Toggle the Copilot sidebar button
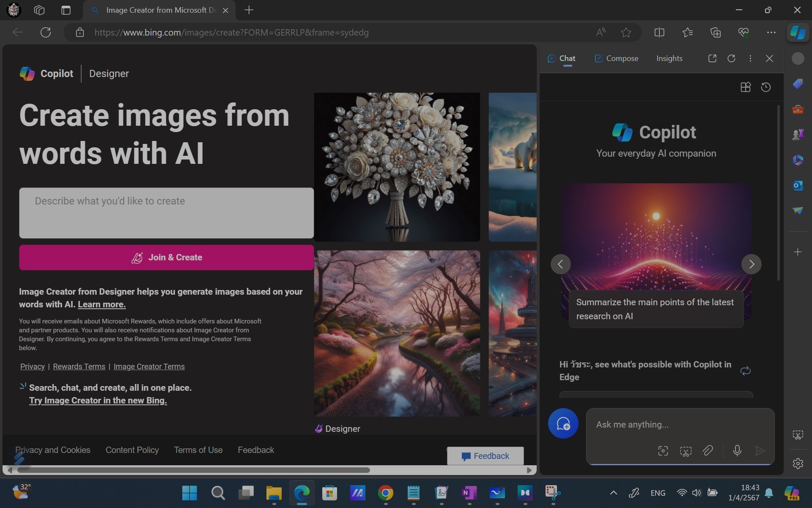Image resolution: width=812 pixels, height=508 pixels. 798,33
